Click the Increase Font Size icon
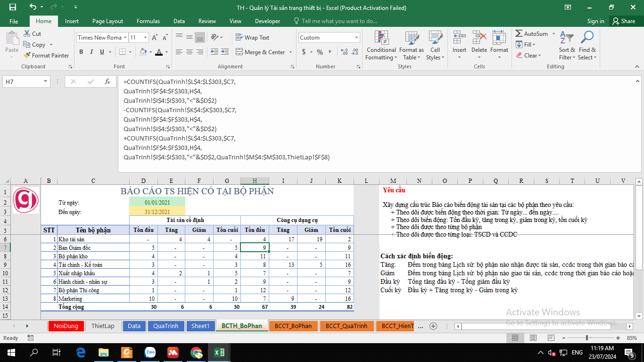 [x=154, y=38]
